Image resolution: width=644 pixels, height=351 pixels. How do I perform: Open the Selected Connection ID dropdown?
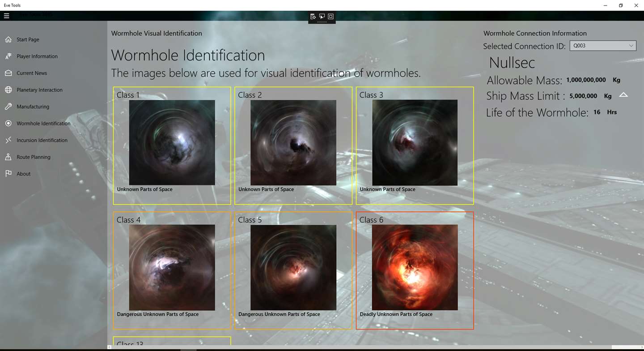603,46
